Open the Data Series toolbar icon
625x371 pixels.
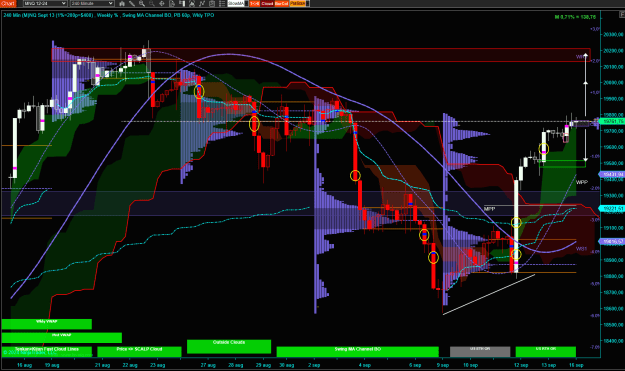tap(122, 4)
